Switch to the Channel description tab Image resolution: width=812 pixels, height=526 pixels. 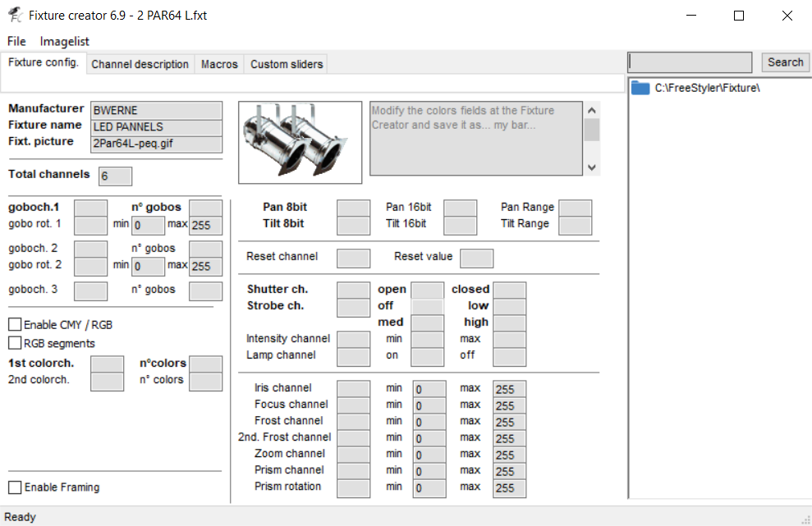click(x=140, y=63)
